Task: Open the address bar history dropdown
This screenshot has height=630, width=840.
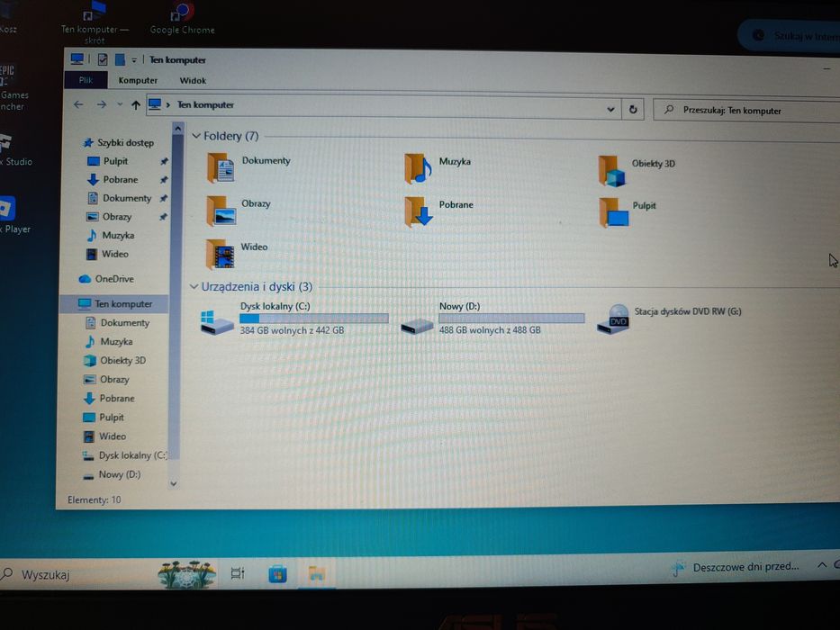Action: (610, 109)
